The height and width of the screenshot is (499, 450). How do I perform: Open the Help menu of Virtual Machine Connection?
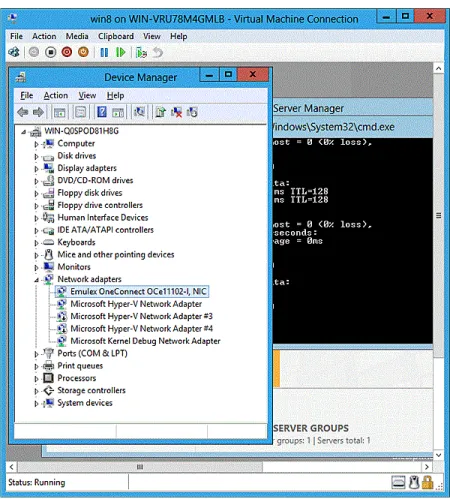pyautogui.click(x=178, y=36)
